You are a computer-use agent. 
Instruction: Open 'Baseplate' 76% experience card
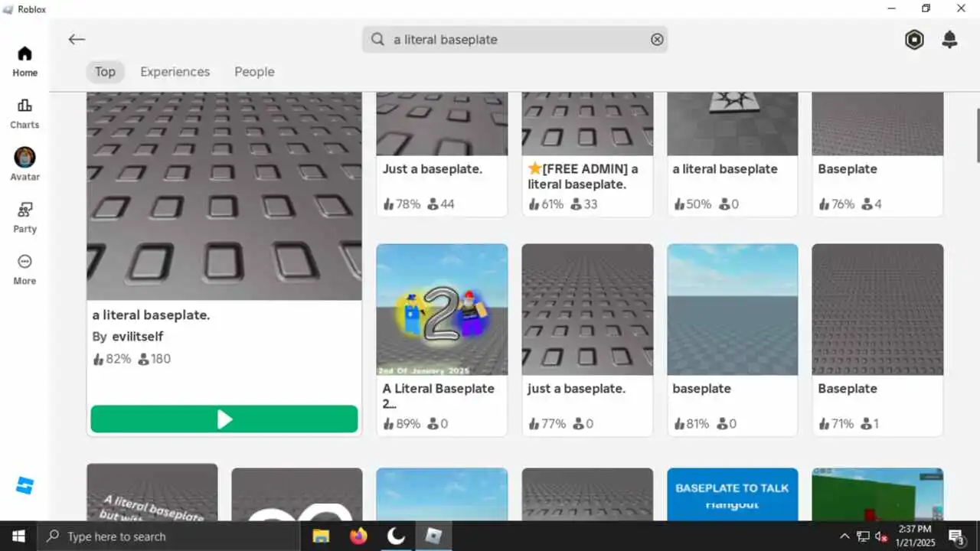pyautogui.click(x=877, y=154)
